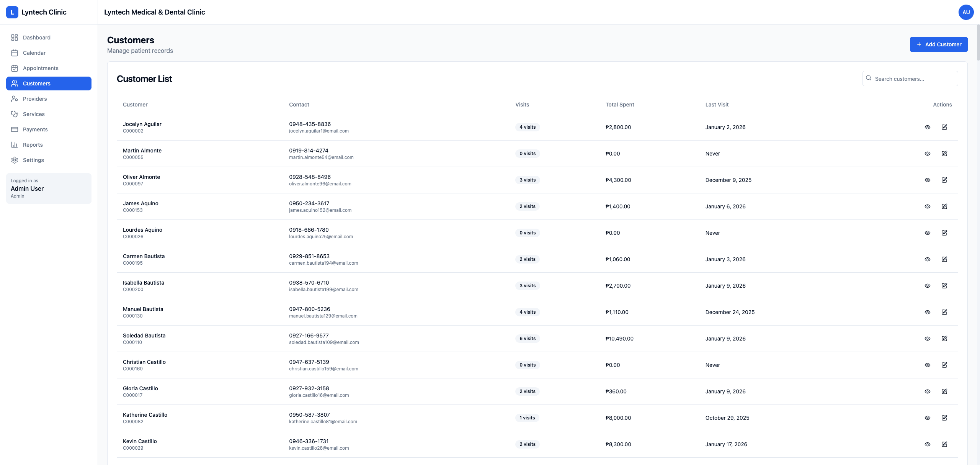Viewport: 980px width, 465px height.
Task: View Gloria Castillo's record via eye icon
Action: click(928, 391)
